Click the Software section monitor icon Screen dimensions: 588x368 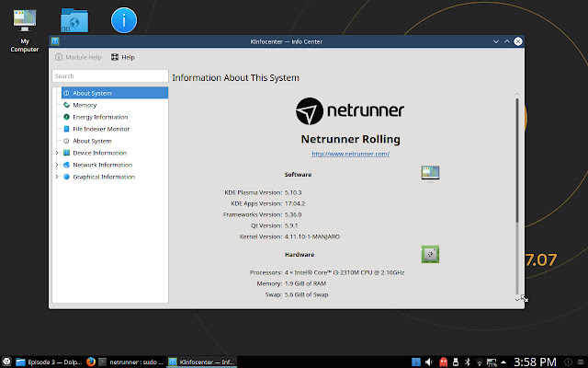430,173
